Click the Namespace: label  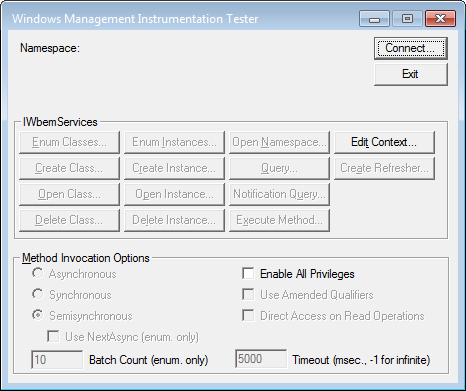(x=50, y=48)
